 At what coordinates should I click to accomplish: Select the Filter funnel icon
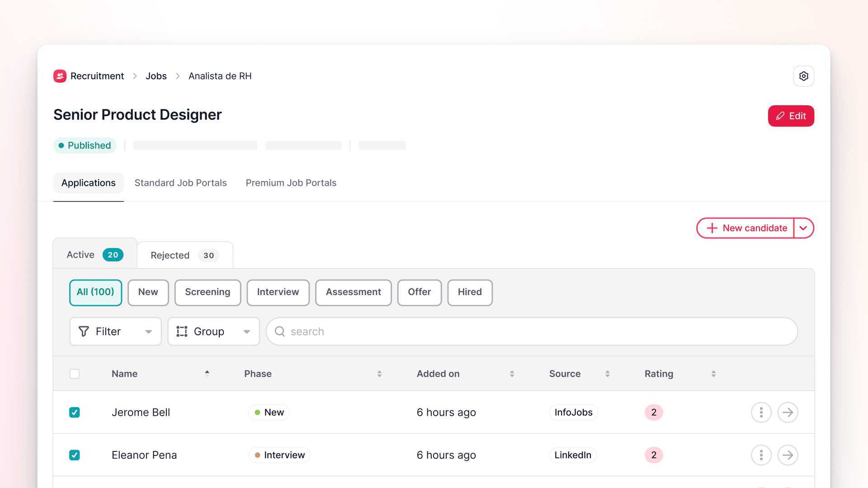84,331
